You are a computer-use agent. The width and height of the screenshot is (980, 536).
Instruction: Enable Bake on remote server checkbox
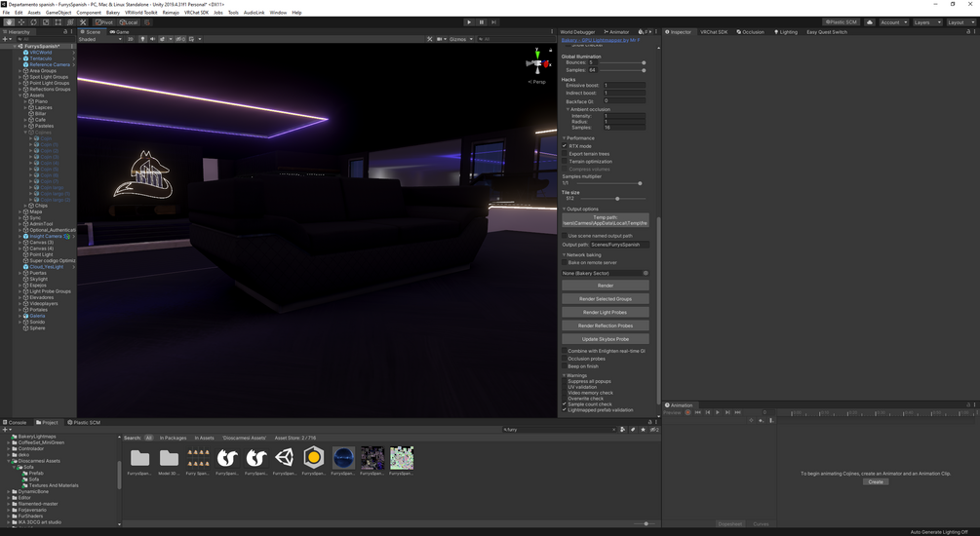(565, 262)
